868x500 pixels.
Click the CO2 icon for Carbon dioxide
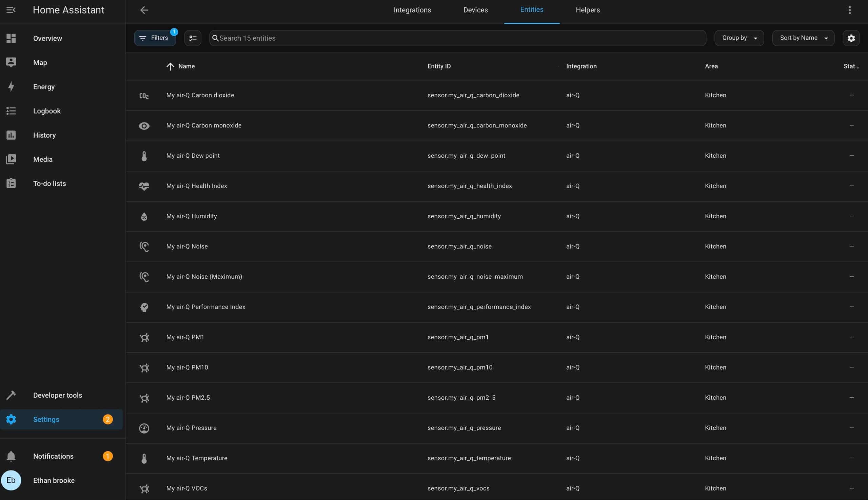point(144,96)
